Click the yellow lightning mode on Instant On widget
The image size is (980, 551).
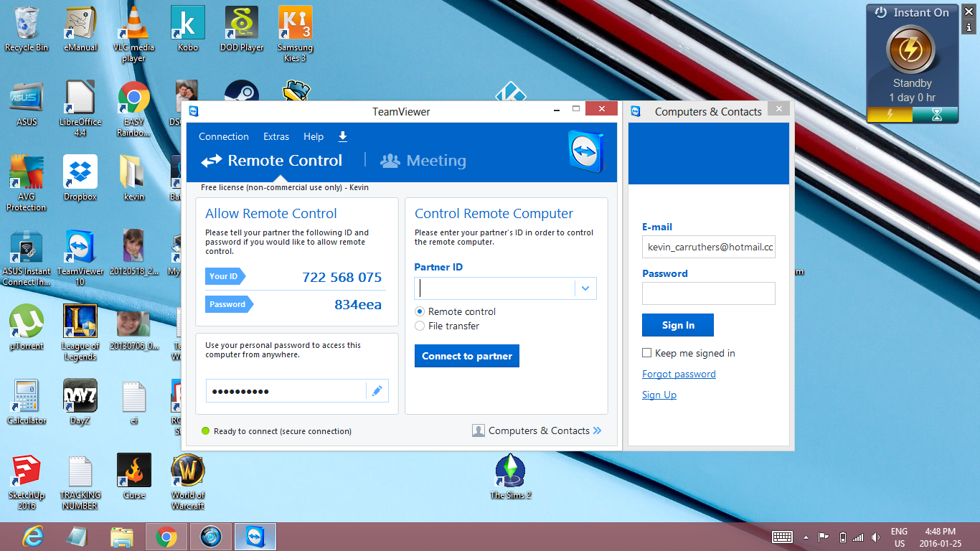click(890, 114)
